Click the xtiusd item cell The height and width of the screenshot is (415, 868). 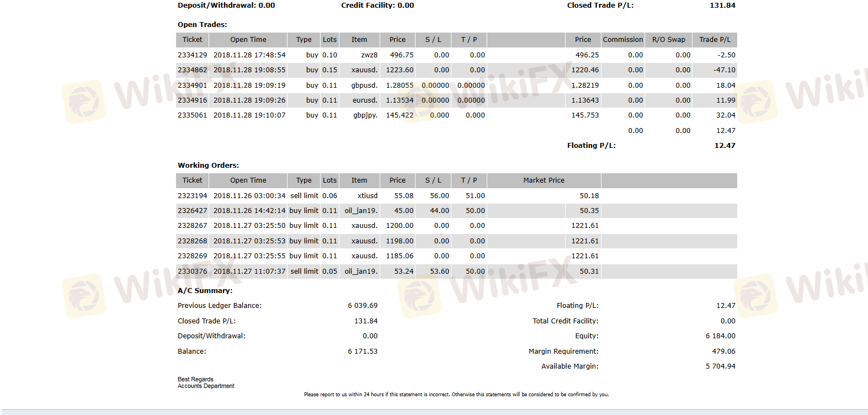click(368, 196)
